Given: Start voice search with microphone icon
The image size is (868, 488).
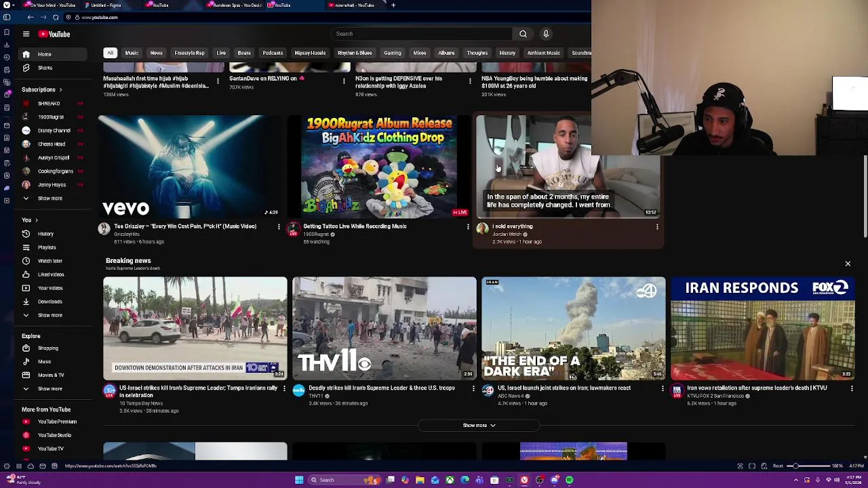Looking at the screenshot, I should [x=546, y=34].
